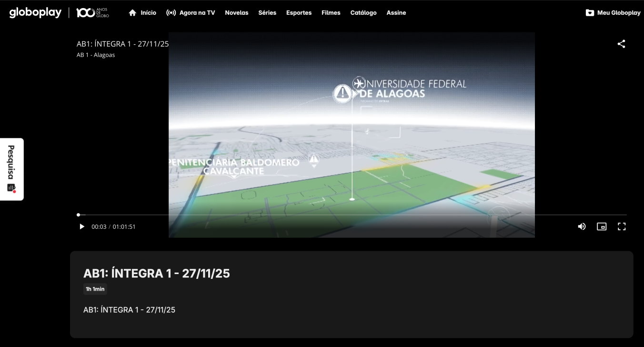Click the 1h 1min duration badge
The width and height of the screenshot is (644, 347).
(x=95, y=289)
